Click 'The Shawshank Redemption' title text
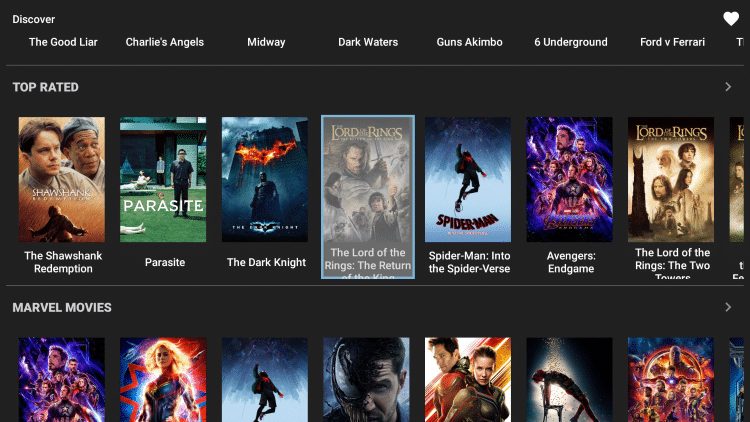The height and width of the screenshot is (422, 750). click(63, 262)
